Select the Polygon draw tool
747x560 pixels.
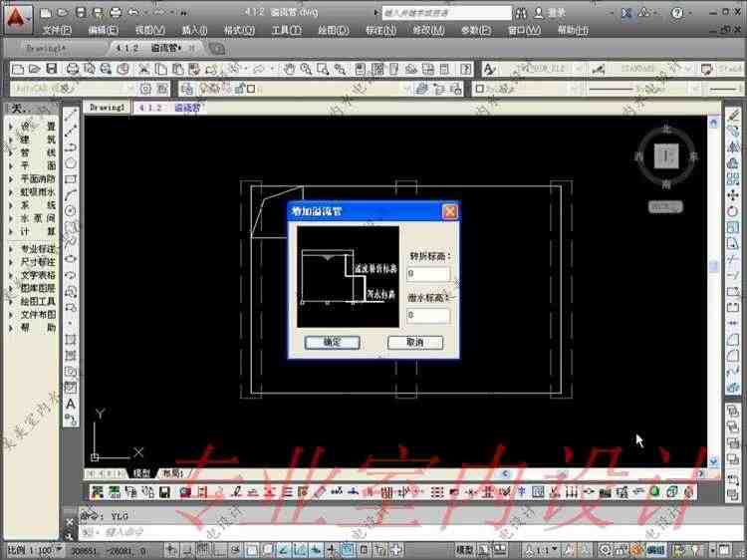point(71,162)
